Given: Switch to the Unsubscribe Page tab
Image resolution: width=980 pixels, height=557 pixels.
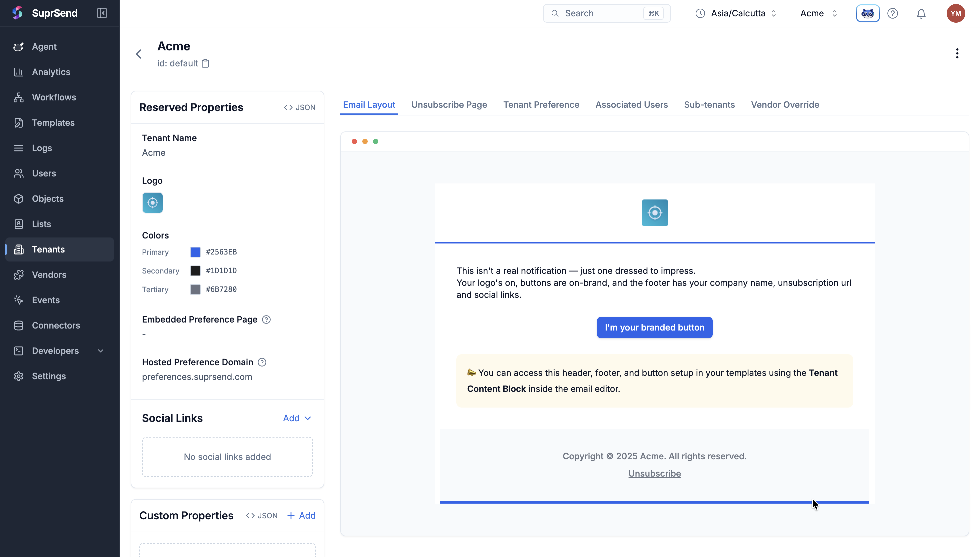Looking at the screenshot, I should click(x=449, y=104).
